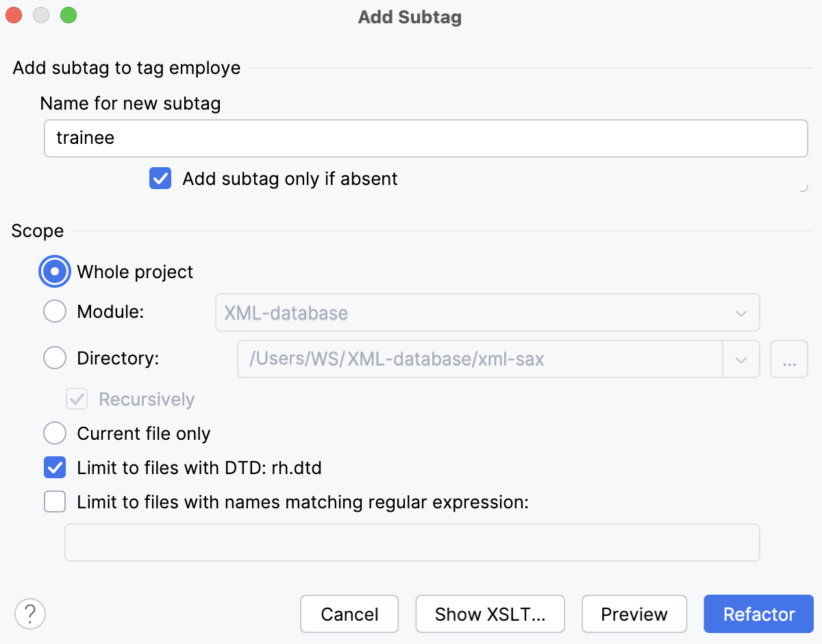822x644 pixels.
Task: Uncheck 'Limit to files with DTD: rh.dtd'
Action: coord(54,467)
